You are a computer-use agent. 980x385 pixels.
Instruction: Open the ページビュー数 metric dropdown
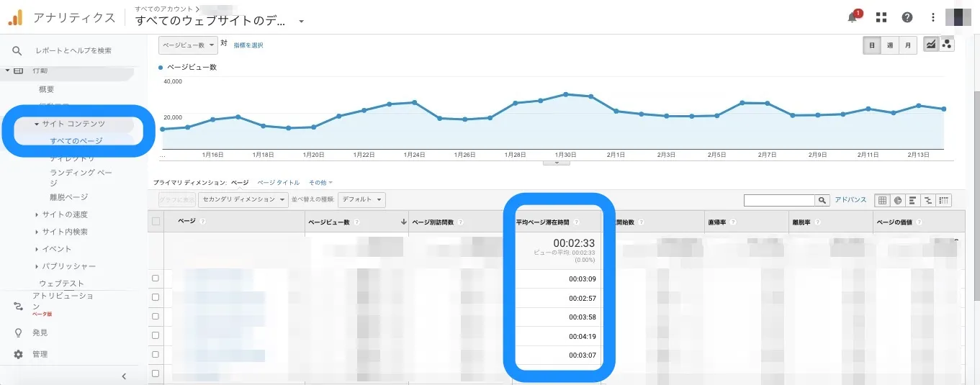(x=188, y=45)
